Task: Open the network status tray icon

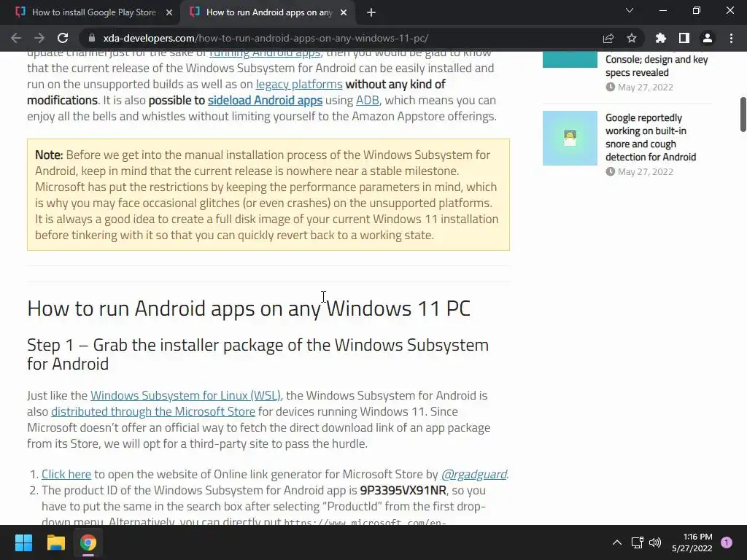Action: pyautogui.click(x=637, y=542)
